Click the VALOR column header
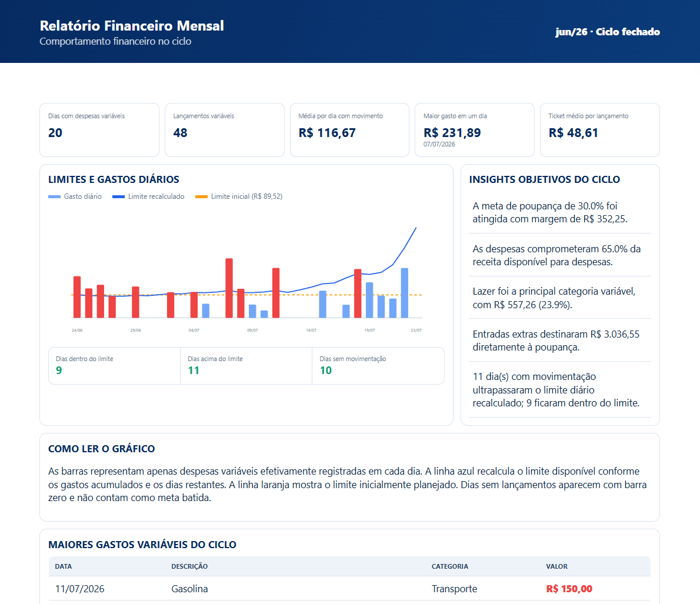700x604 pixels. pos(556,566)
